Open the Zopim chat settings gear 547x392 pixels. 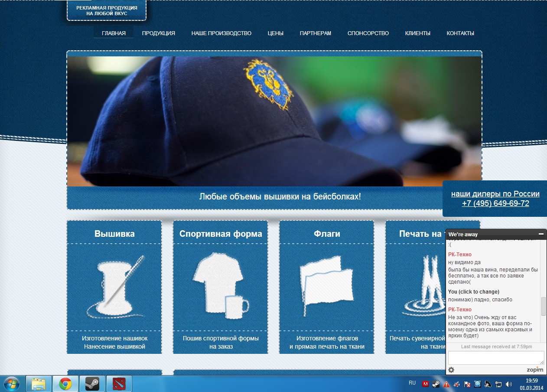pos(451,370)
